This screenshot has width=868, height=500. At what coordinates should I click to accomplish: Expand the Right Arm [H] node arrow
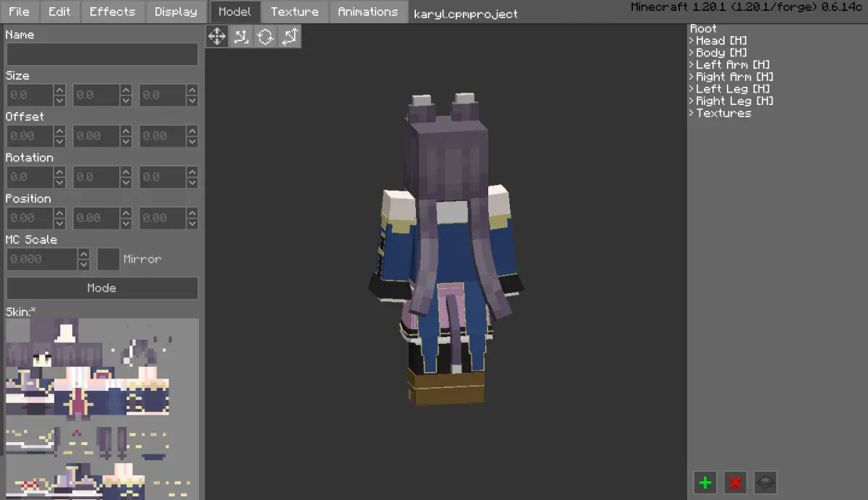tap(692, 77)
